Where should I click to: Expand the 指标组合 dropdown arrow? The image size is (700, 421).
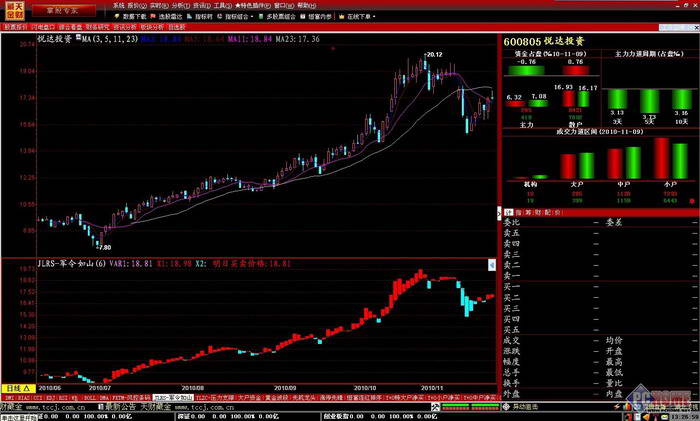pos(252,17)
